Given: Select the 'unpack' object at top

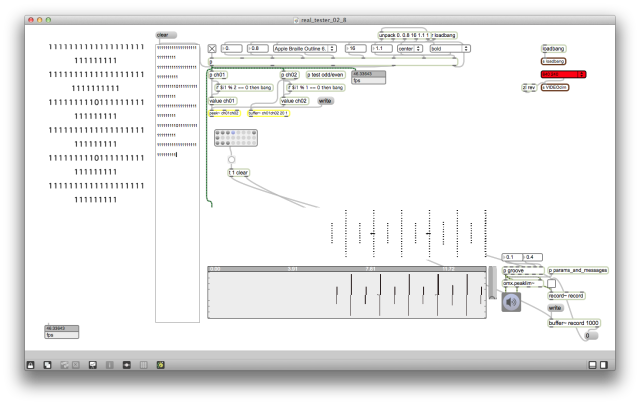Looking at the screenshot, I should [404, 35].
